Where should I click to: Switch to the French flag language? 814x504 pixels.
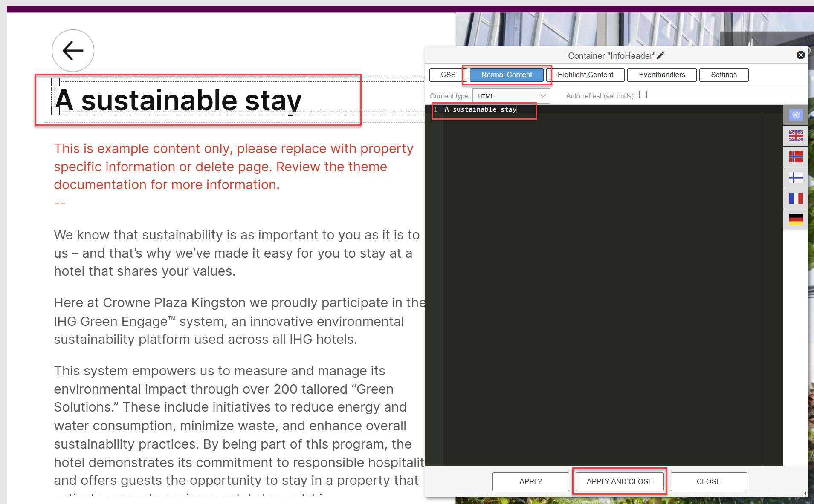[796, 199]
